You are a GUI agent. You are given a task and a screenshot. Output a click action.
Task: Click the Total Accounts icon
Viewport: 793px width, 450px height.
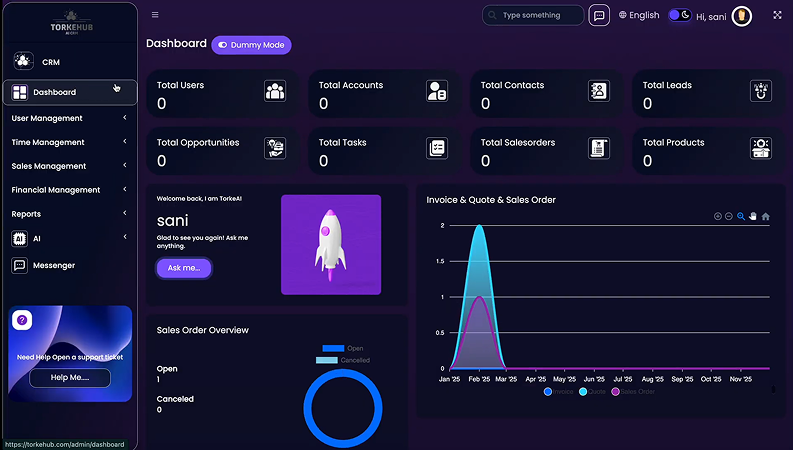point(437,91)
